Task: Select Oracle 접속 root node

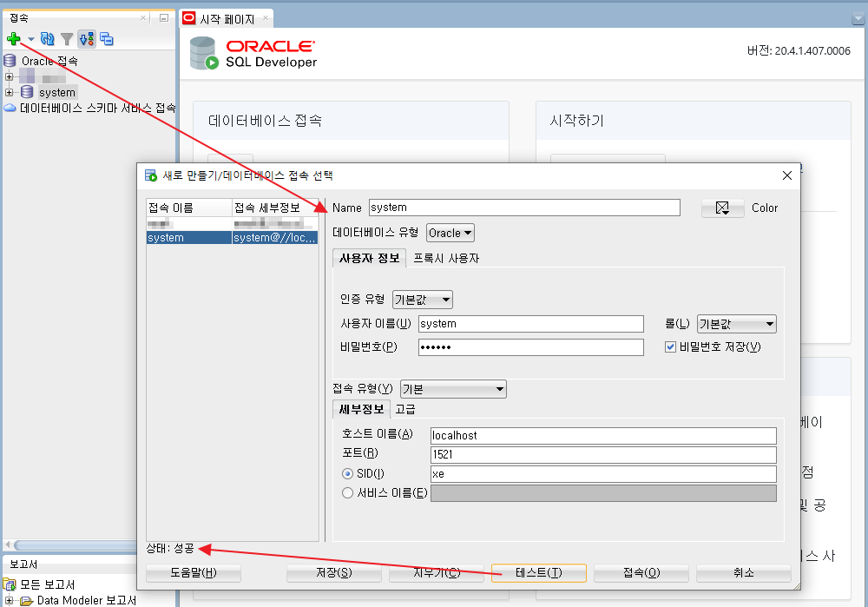Action: point(49,61)
